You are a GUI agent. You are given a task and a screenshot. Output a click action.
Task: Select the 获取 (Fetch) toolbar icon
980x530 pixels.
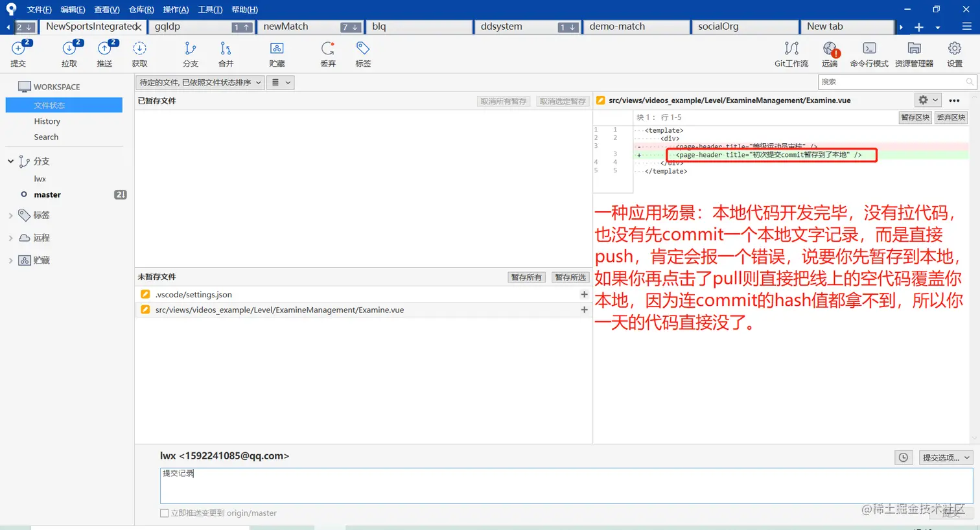click(140, 54)
